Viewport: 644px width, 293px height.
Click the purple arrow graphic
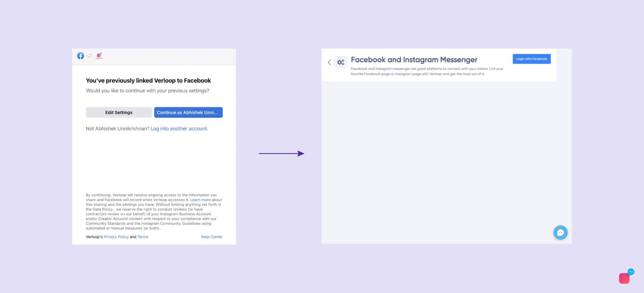281,153
